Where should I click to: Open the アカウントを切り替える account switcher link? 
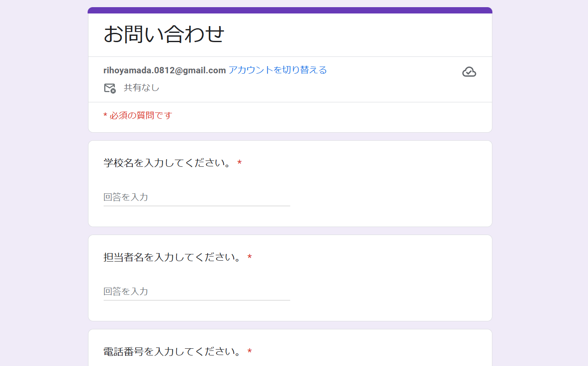click(x=277, y=70)
